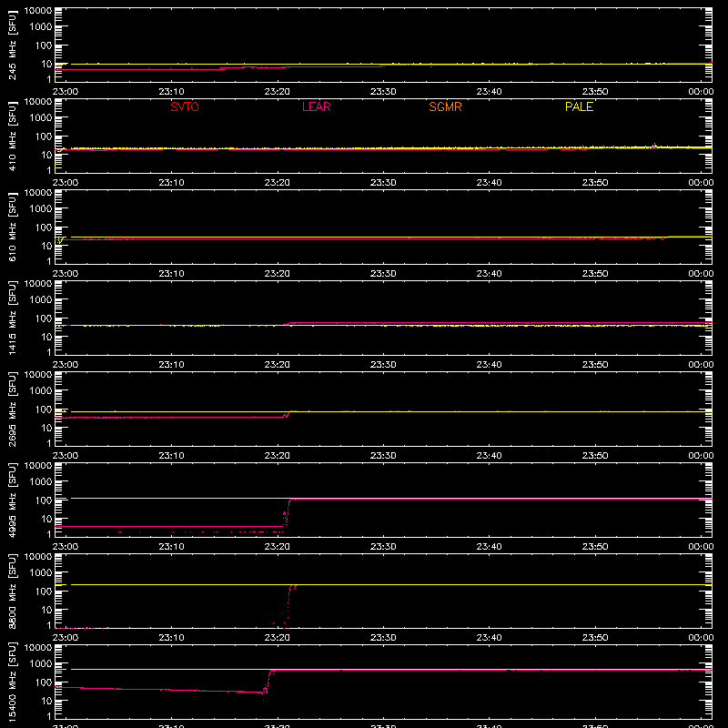
Task: Click 23:20 tick label under 4995 MHz panel
Action: pyautogui.click(x=278, y=547)
